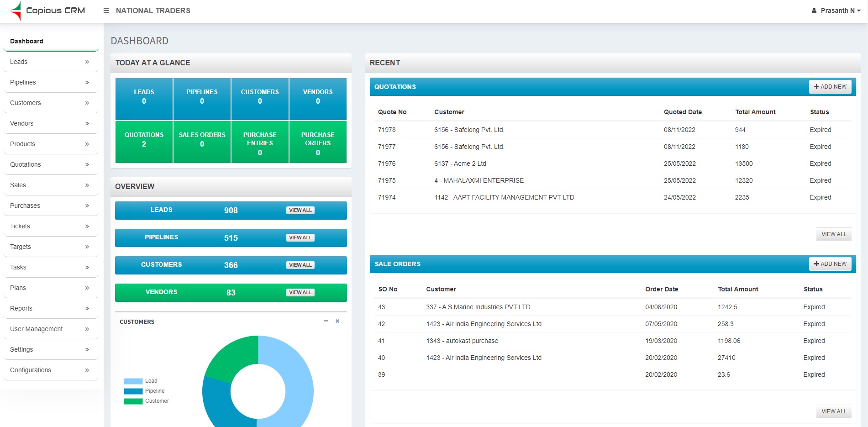Click VIEW ALL next to PIPELINES 515
Viewport: 868px width, 427px height.
coord(300,237)
